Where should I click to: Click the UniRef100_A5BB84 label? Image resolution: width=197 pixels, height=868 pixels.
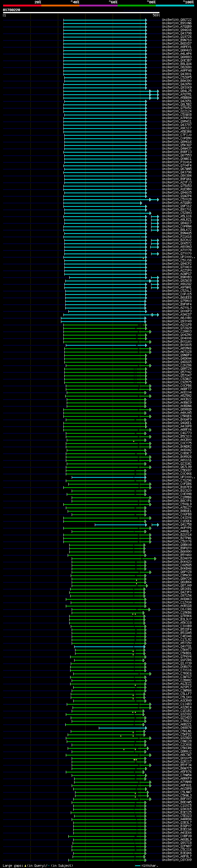pos(177,98)
